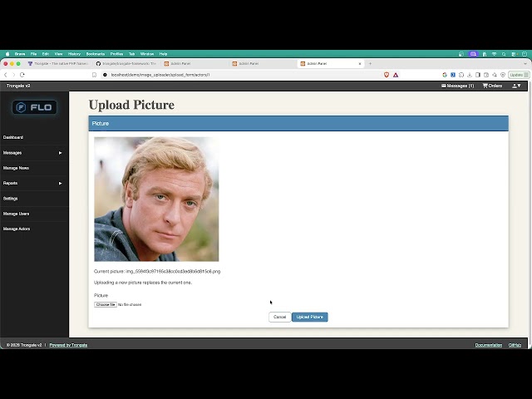
Task: Open Control Center in menu bar
Action: [515, 54]
